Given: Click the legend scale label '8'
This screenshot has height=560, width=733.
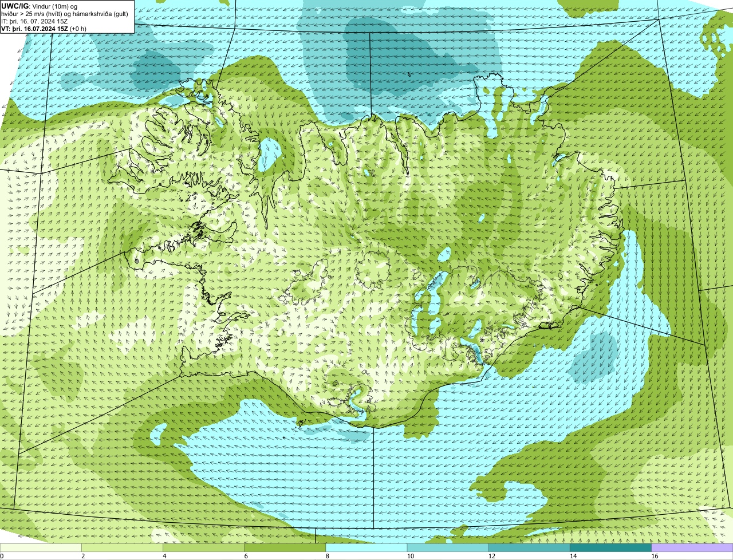Looking at the screenshot, I should tap(328, 556).
